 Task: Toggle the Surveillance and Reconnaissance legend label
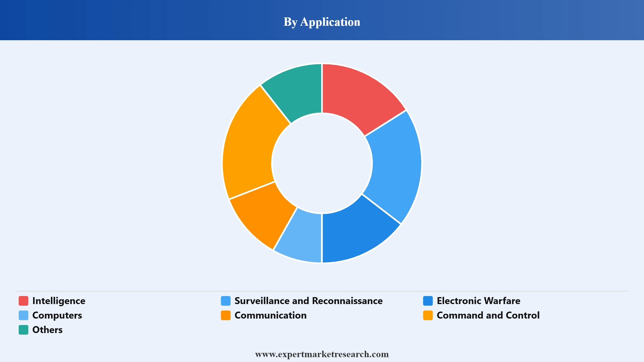point(309,301)
